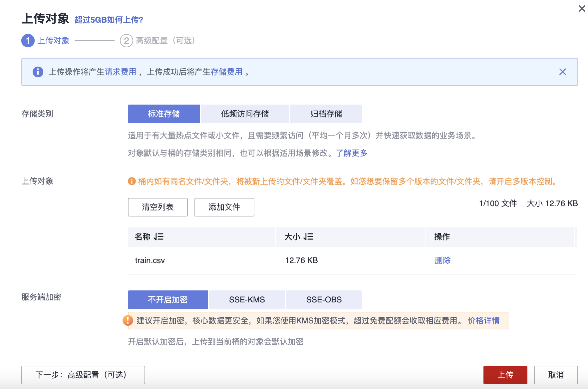Click the step 1 circle icon
The width and height of the screenshot is (588, 389).
(28, 41)
